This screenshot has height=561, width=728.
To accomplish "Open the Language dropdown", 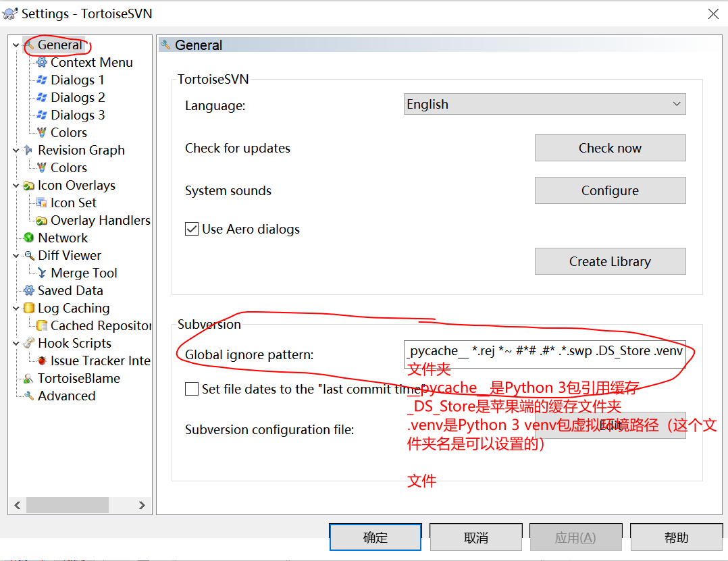I will tap(544, 104).
